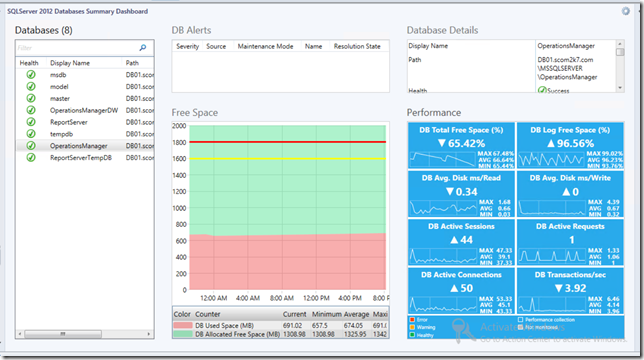The height and width of the screenshot is (360, 644).
Task: Click the databases list horizontal scrollbar thumb
Action: [63, 334]
